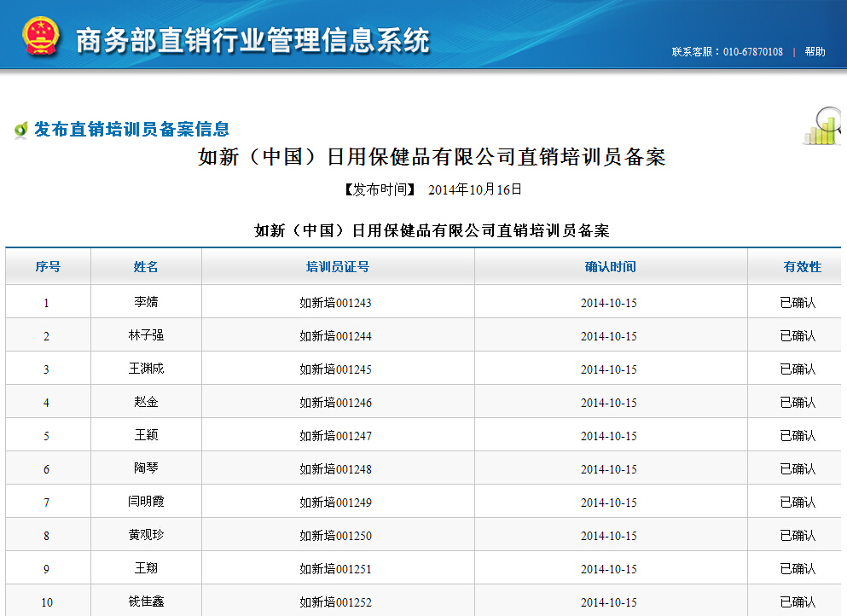Click sequence number 6 in table
Screen dimensions: 847x616
46,469
